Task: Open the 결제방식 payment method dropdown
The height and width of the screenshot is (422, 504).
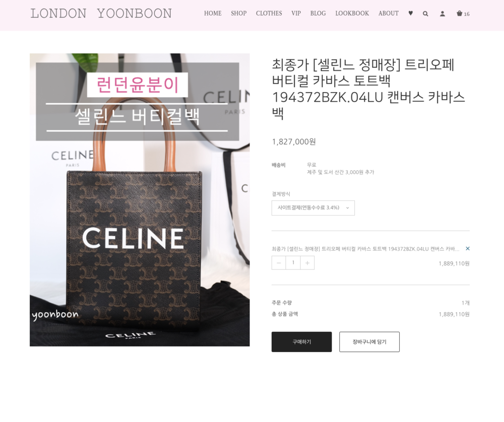Action: pyautogui.click(x=313, y=208)
